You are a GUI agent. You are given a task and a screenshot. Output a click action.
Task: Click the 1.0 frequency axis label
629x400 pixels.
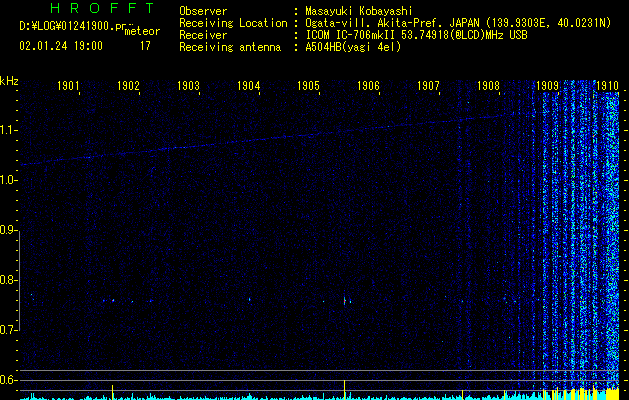[8, 180]
